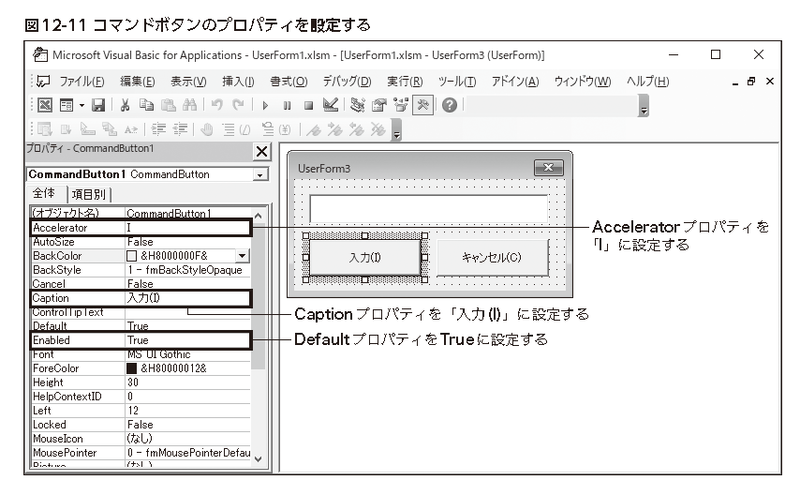800x495 pixels.
Task: Click the Reset stop square icon
Action: pyautogui.click(x=308, y=106)
